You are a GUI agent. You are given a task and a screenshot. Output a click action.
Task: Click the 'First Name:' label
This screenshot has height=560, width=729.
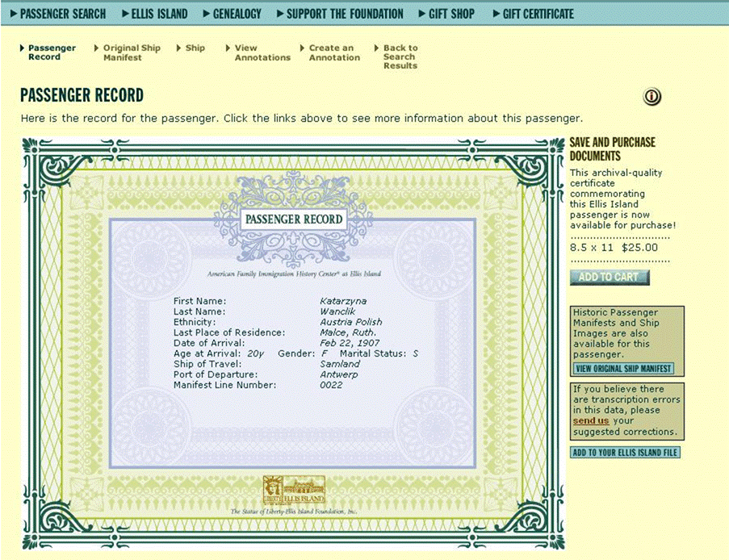(200, 301)
